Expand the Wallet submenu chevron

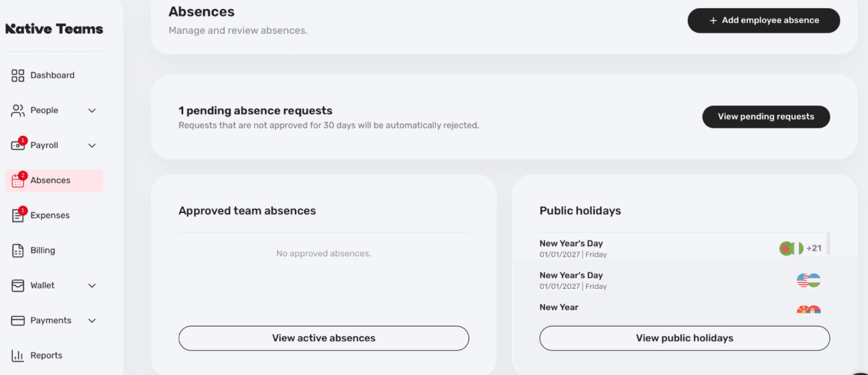(x=92, y=286)
